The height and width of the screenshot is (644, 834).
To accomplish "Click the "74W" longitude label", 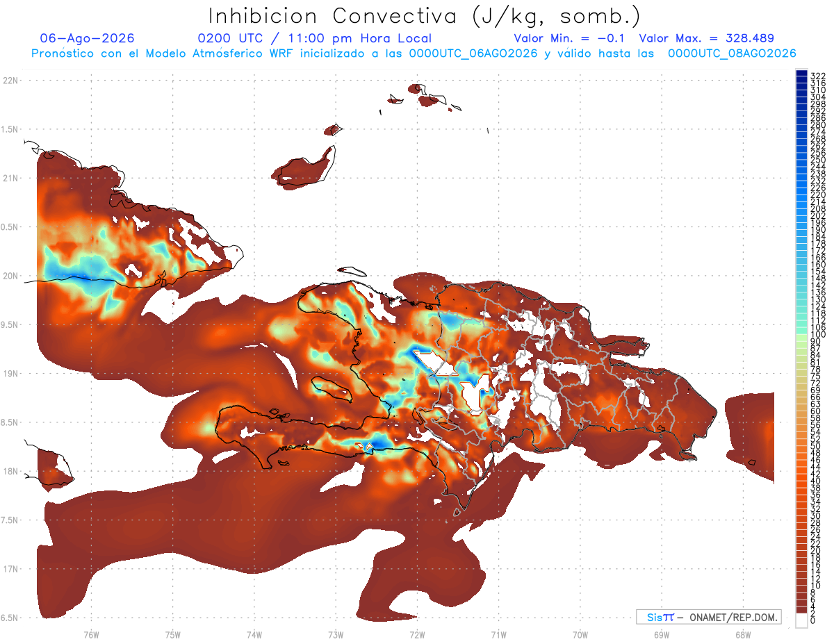I will point(254,634).
